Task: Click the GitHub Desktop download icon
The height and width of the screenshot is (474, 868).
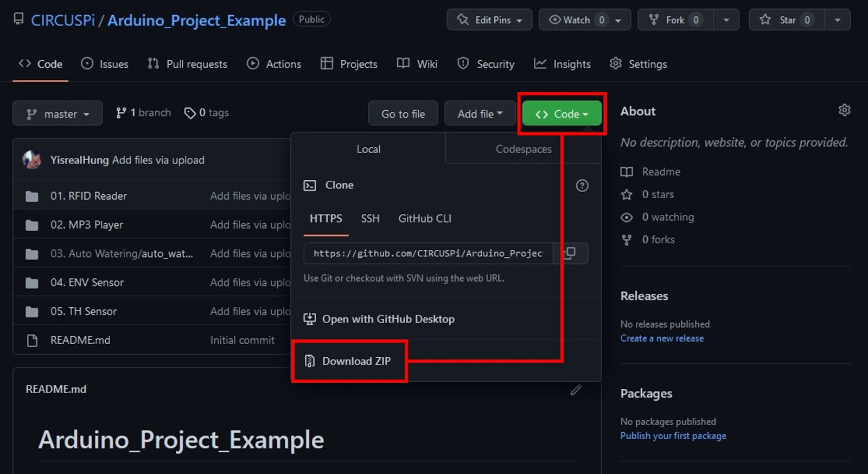Action: click(x=310, y=319)
